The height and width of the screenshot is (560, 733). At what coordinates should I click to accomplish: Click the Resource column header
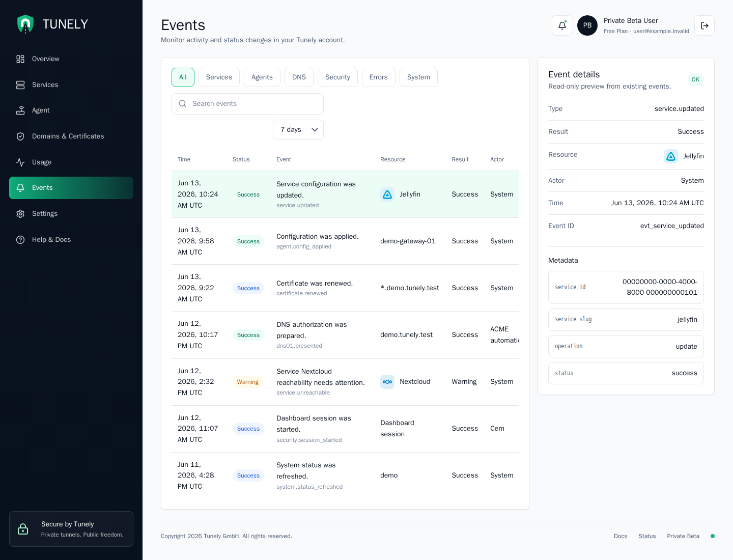393,159
